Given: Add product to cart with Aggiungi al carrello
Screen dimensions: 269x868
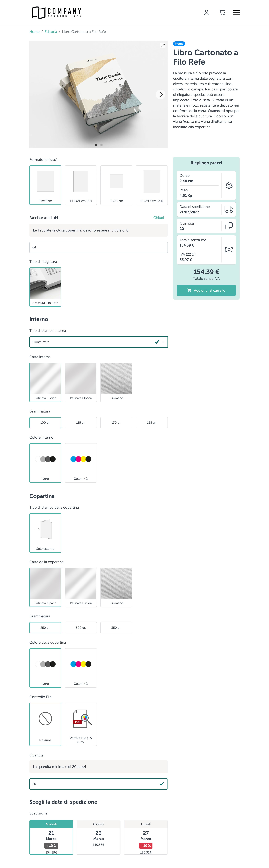Looking at the screenshot, I should tap(206, 290).
